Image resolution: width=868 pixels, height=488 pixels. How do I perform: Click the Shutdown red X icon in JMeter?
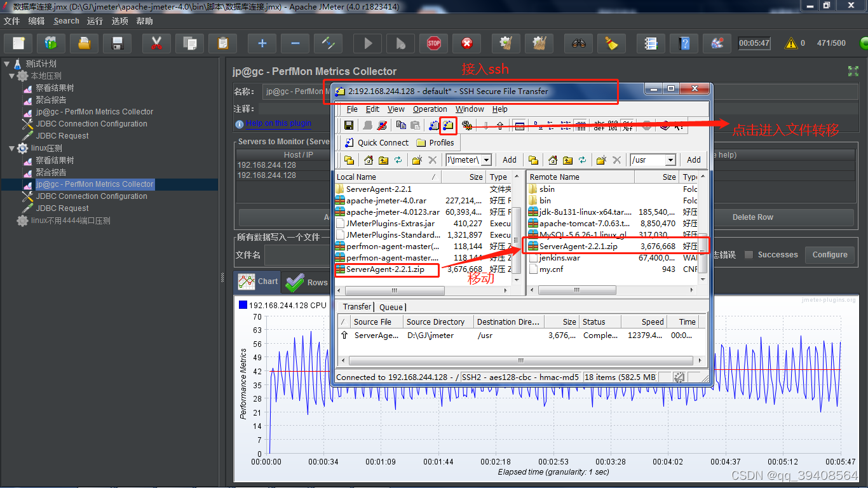[x=467, y=43]
